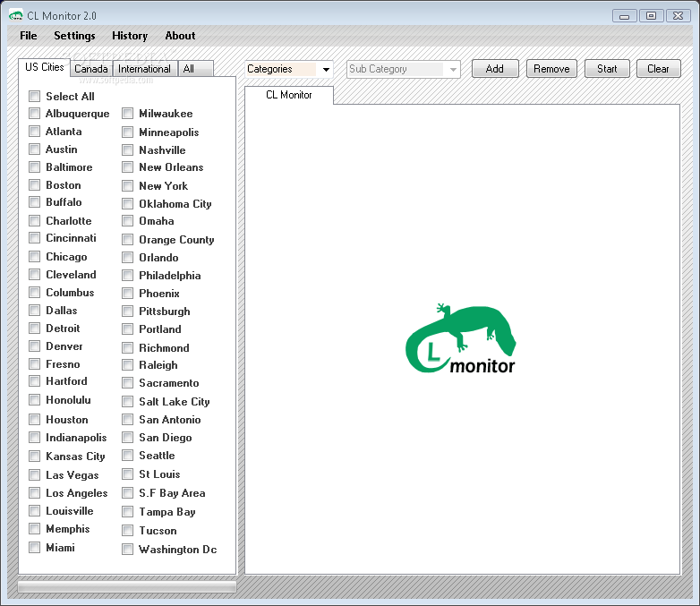Click the progress bar below the cities panel
The image size is (700, 606).
coord(127,586)
